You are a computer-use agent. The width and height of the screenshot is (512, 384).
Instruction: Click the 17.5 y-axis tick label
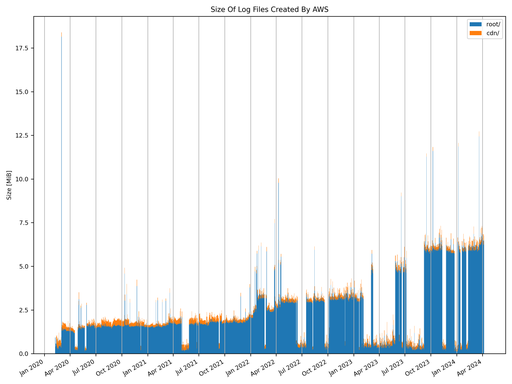pyautogui.click(x=22, y=48)
